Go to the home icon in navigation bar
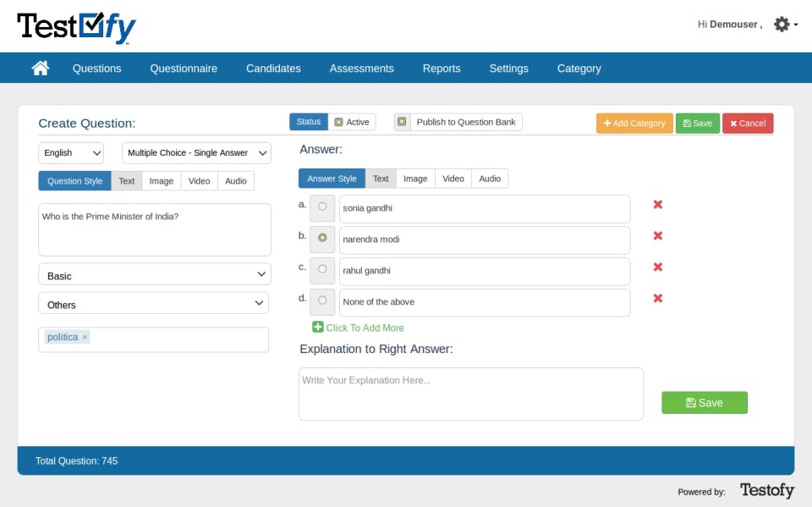 [x=41, y=68]
